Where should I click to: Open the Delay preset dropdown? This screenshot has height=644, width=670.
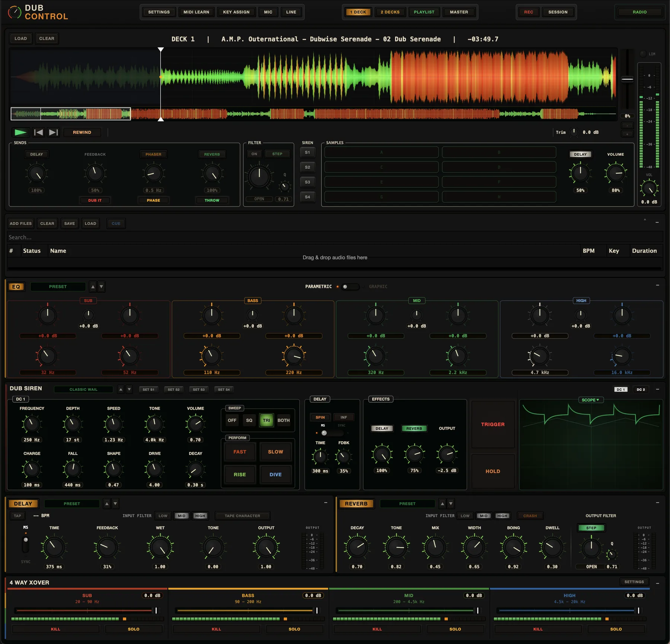coord(72,504)
